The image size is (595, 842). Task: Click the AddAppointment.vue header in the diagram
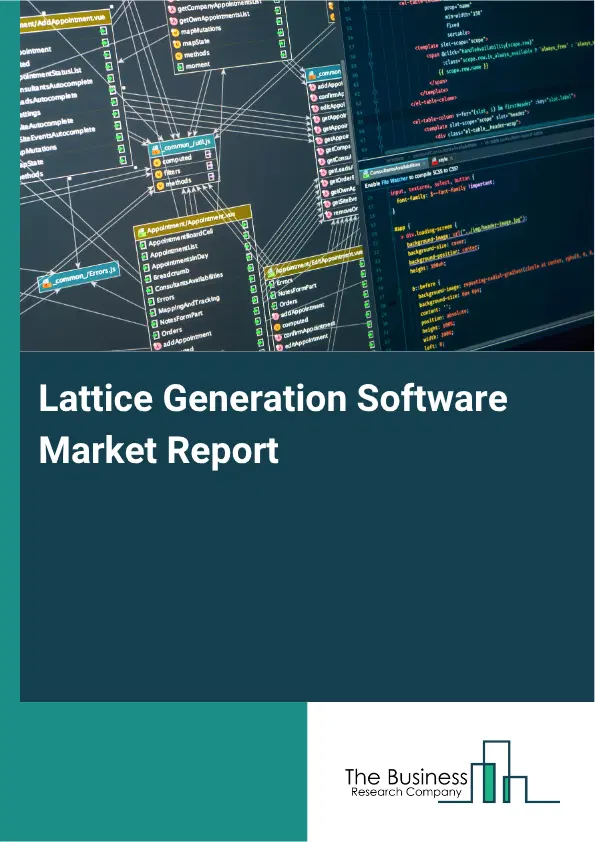64,19
